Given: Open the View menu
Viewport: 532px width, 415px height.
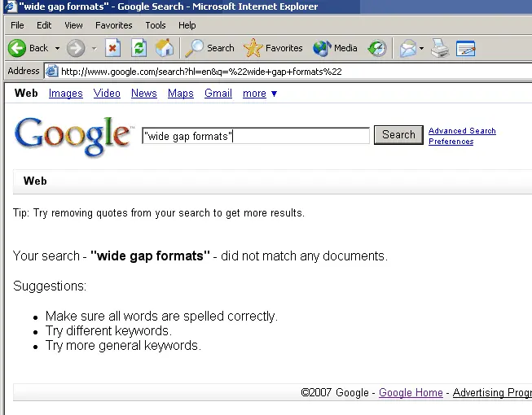Looking at the screenshot, I should [73, 25].
